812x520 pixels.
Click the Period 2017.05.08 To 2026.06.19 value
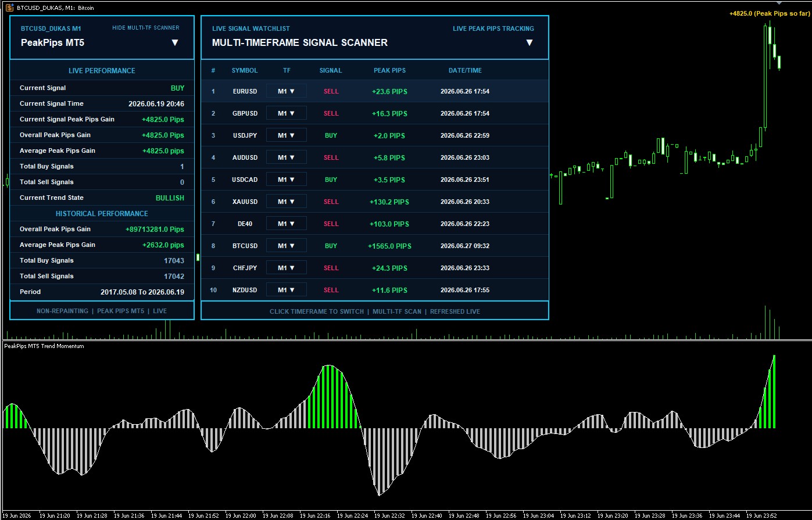142,292
